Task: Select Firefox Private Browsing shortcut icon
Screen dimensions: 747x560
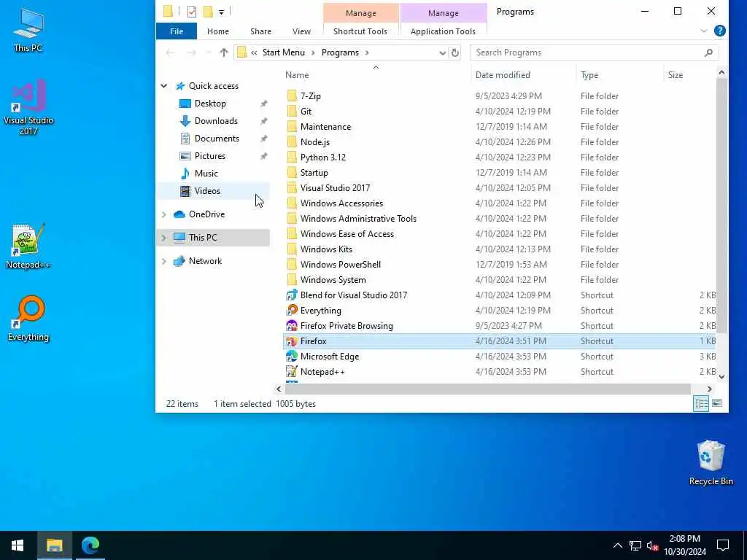Action: coord(292,326)
